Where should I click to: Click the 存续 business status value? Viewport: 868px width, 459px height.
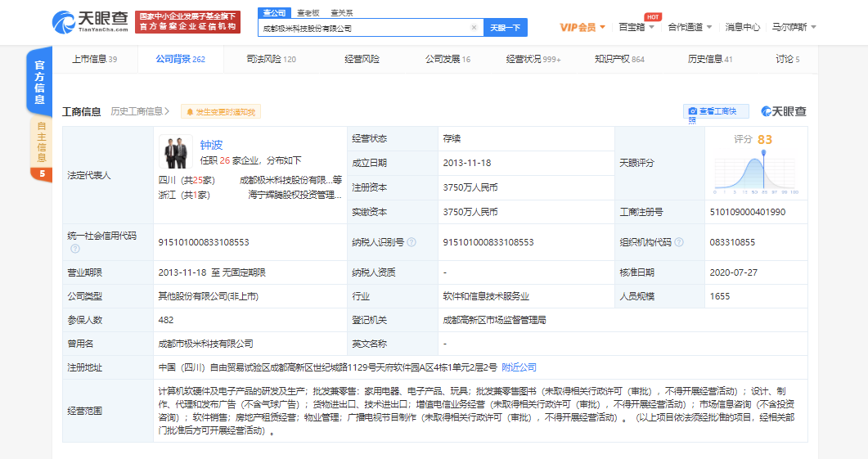tap(452, 138)
